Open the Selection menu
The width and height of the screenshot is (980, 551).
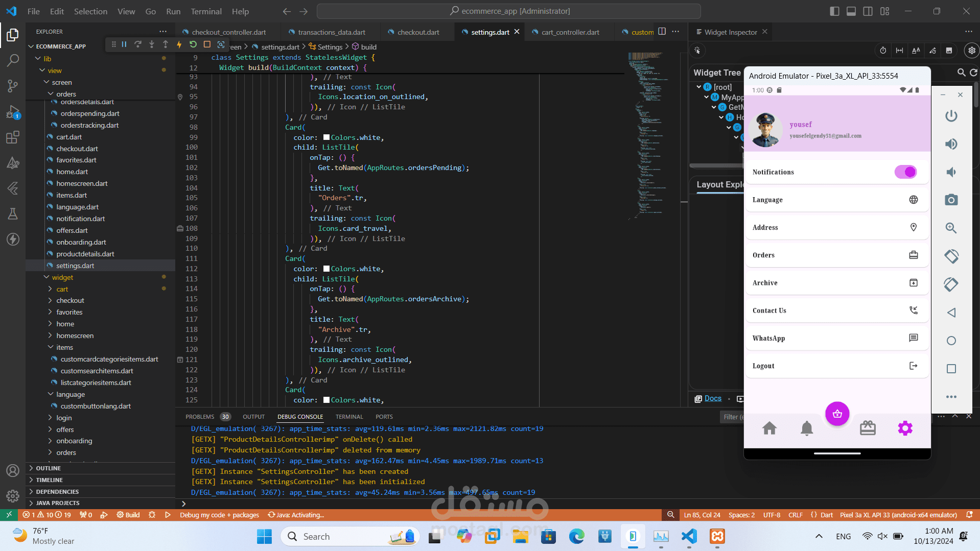[90, 11]
